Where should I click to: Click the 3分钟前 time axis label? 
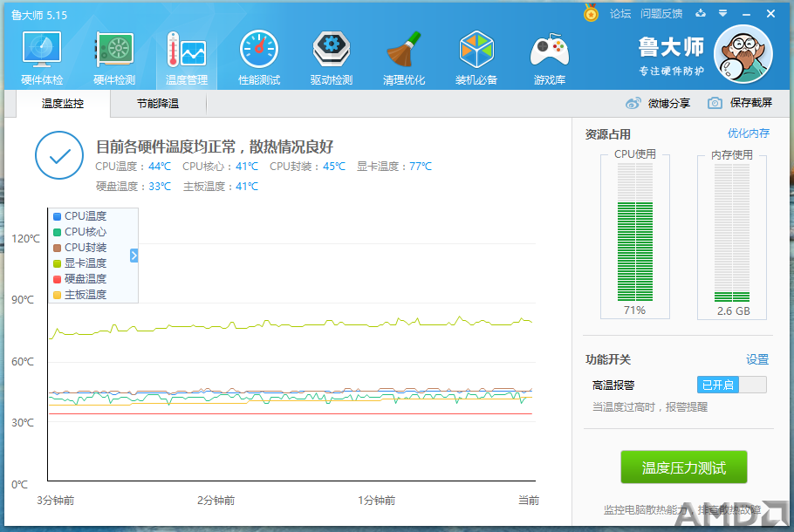coord(56,501)
